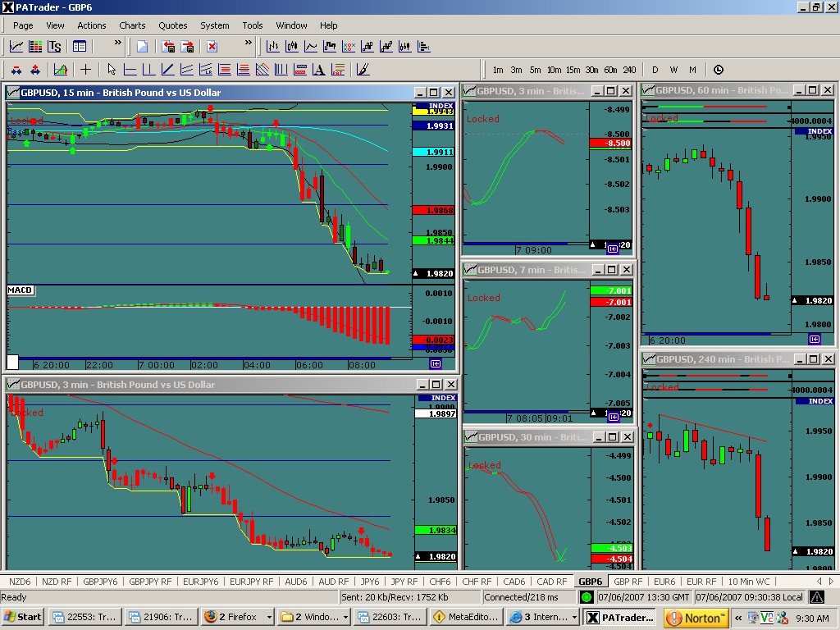Select the vertical line drawing tool
Screen dimensions: 840x630
[149, 70]
